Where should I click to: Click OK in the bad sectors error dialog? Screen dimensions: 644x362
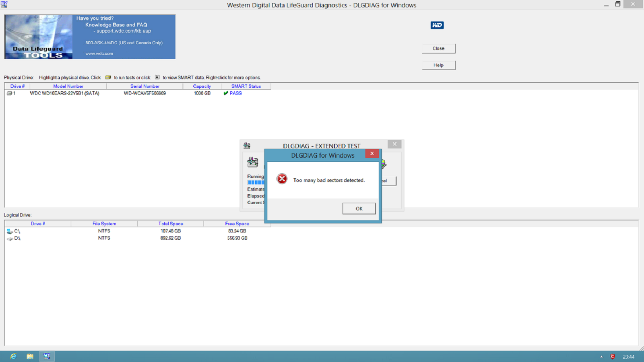[x=359, y=208]
